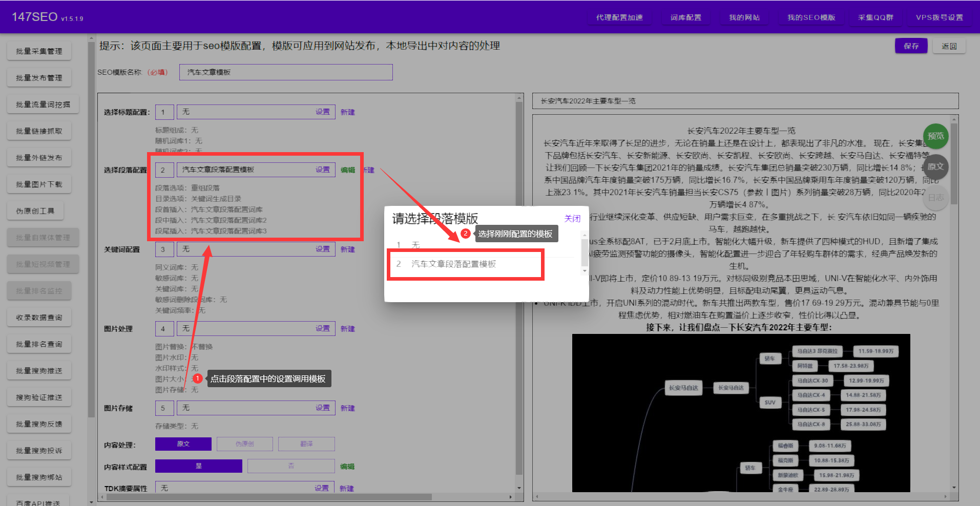Click 新建 in the 关键词配置 row
Image resolution: width=980 pixels, height=506 pixels.
[x=348, y=249]
